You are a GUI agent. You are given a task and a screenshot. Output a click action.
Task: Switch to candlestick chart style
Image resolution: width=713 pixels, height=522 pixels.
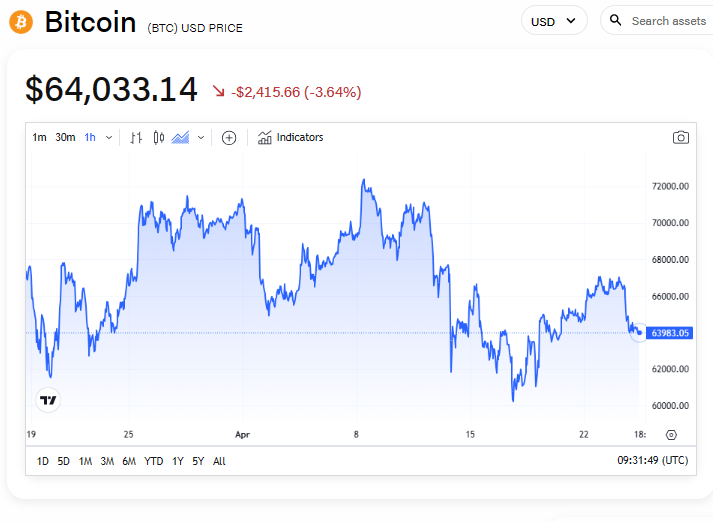pos(158,138)
